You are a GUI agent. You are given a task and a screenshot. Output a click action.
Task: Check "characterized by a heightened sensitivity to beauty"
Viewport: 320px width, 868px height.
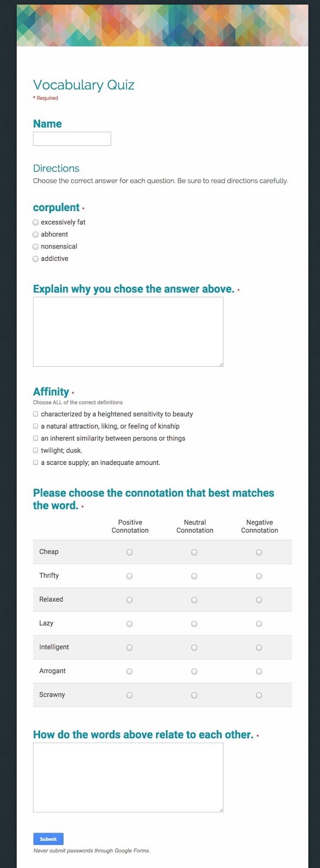(35, 413)
